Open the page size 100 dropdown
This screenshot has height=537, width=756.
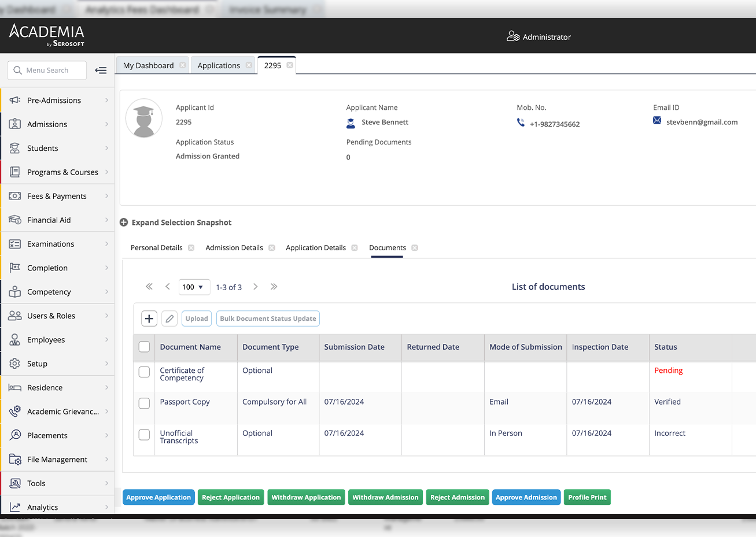point(194,287)
